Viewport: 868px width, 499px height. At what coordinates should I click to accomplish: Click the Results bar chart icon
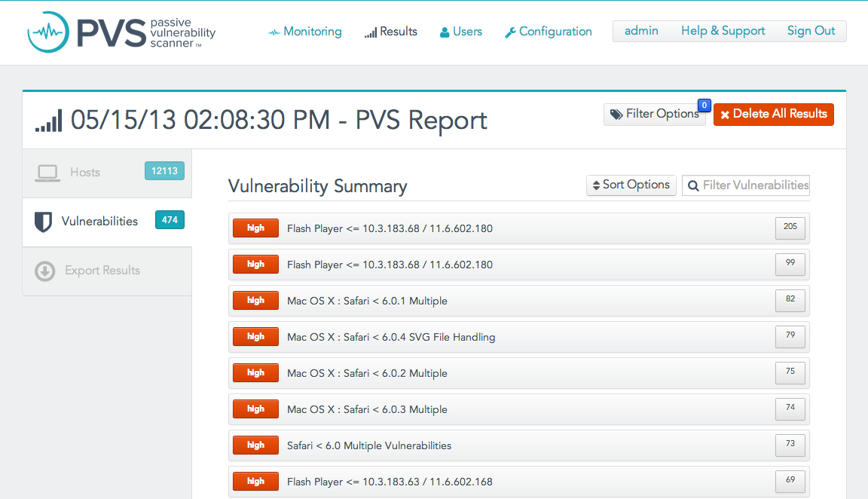point(371,32)
